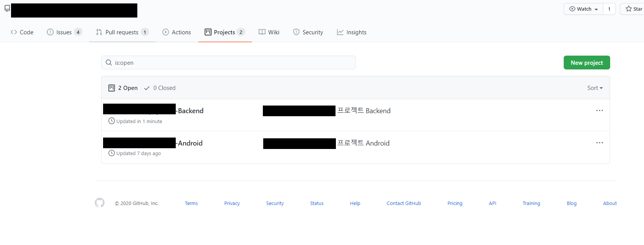The width and height of the screenshot is (644, 245).
Task: Click the clock icon under Android project
Action: [111, 153]
